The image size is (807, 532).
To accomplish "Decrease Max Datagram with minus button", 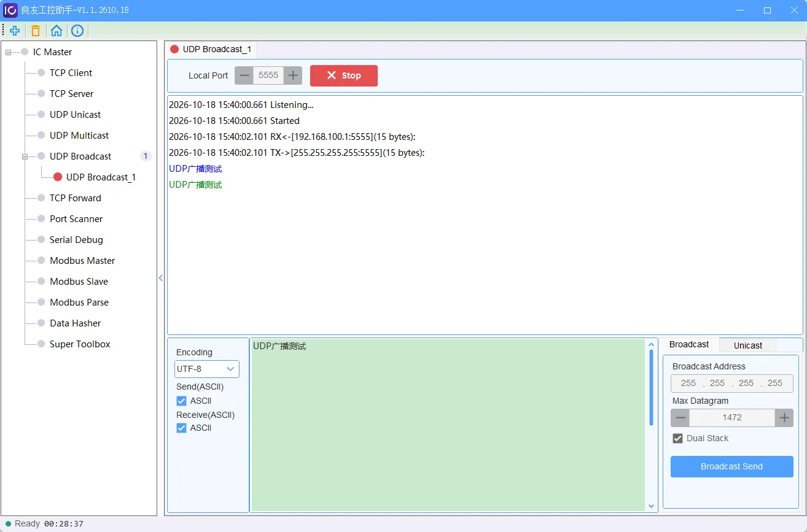I will pos(680,418).
